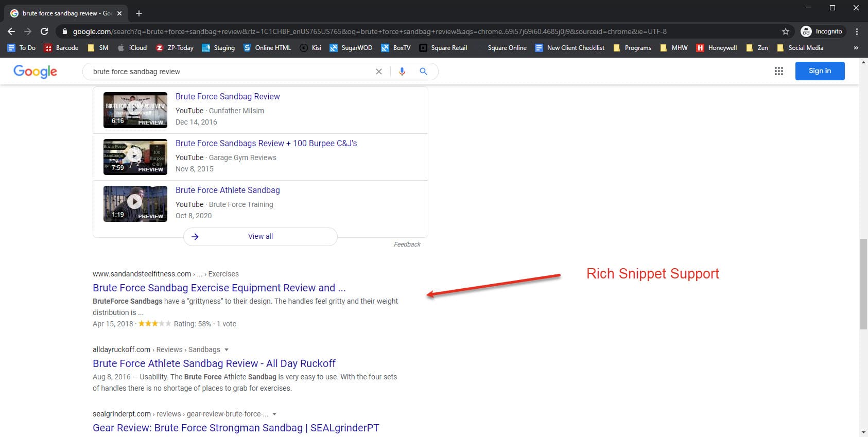Open Brute Force Sandbag Exercise Equipment Review result
Screen dimensions: 868x437
[x=219, y=288]
